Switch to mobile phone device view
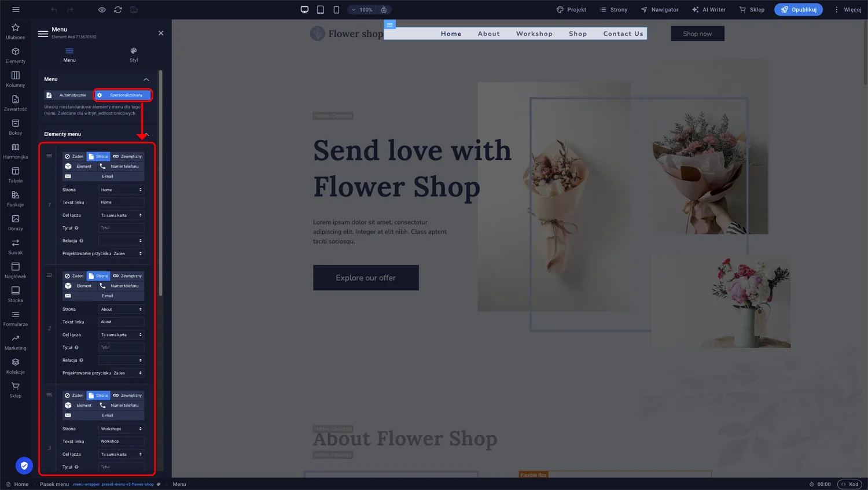Screen dimensions: 868x490 336,10
